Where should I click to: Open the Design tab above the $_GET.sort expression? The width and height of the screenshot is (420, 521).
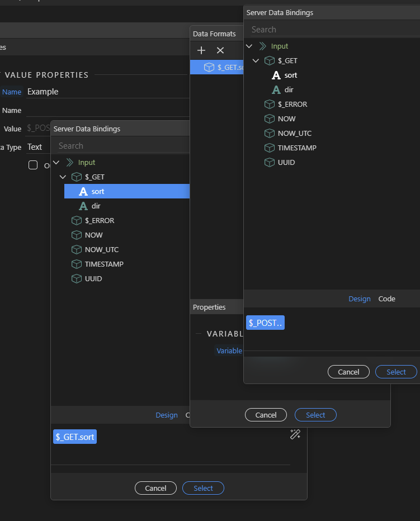click(166, 415)
